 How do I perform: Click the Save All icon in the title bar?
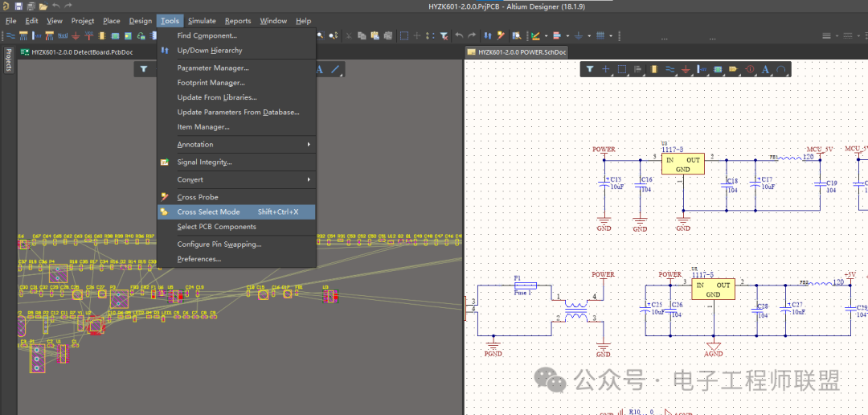(x=31, y=6)
